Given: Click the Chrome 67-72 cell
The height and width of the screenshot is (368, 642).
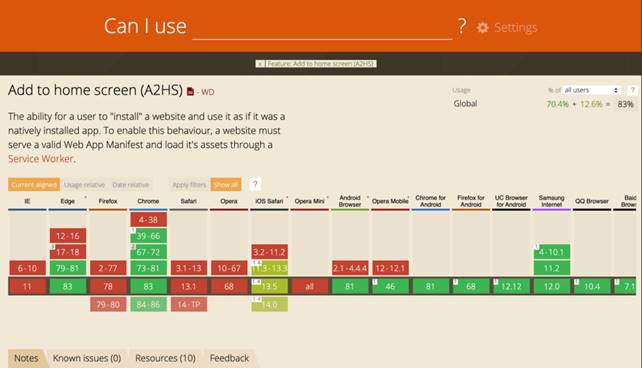Looking at the screenshot, I should [148, 252].
